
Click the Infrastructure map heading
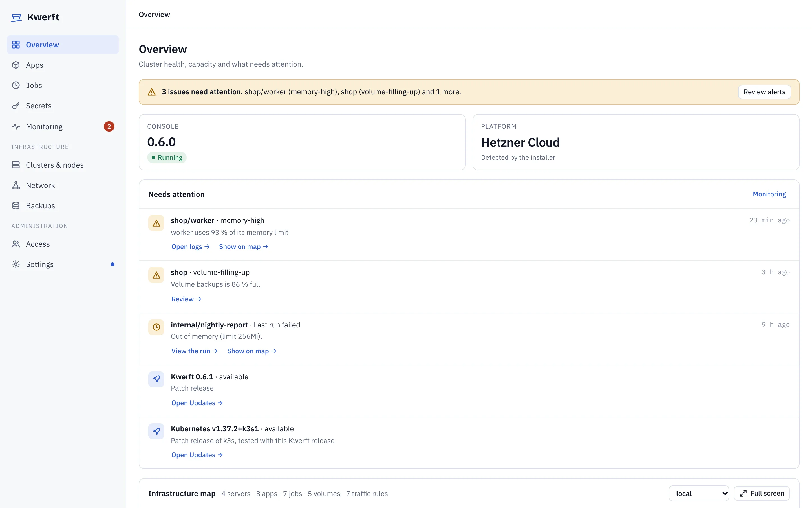[x=182, y=494]
